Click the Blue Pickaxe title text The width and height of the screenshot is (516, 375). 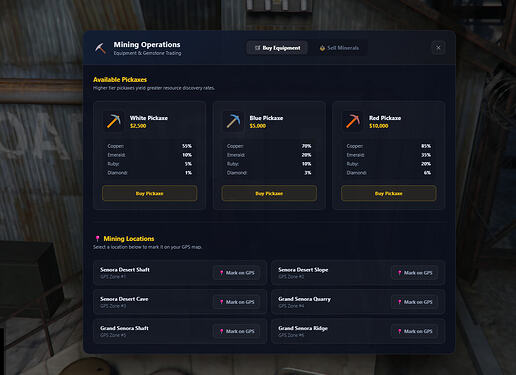[266, 118]
